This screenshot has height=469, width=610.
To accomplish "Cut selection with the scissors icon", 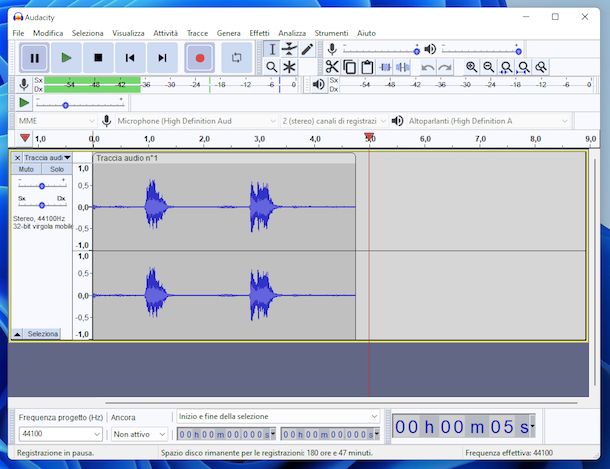I will pyautogui.click(x=332, y=67).
